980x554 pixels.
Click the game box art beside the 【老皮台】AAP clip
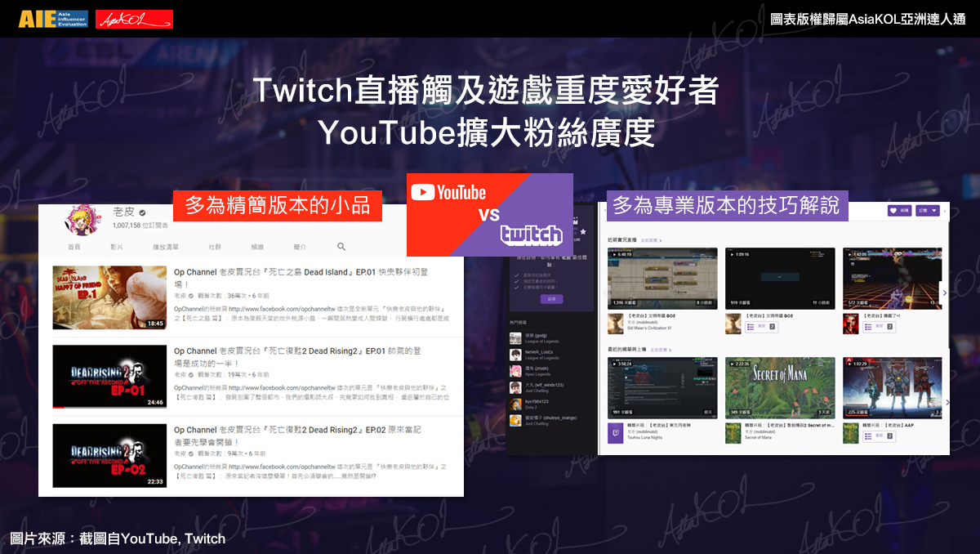tap(849, 432)
